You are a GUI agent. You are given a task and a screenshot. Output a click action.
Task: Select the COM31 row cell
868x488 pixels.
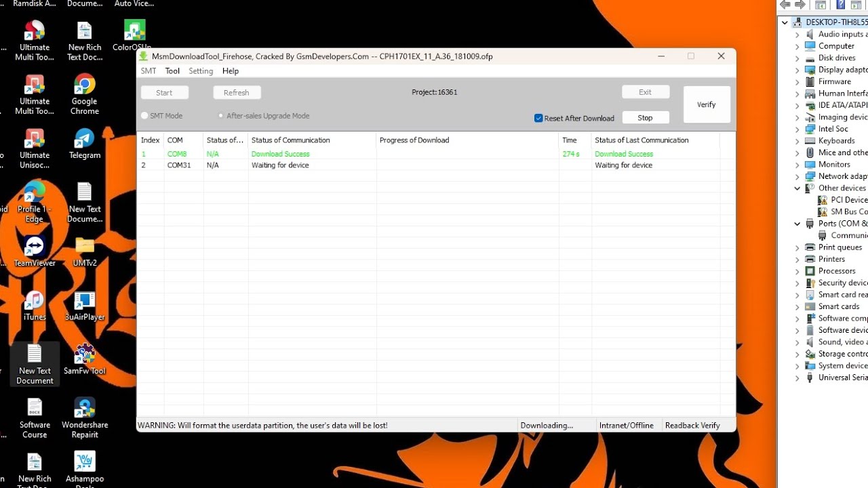click(179, 165)
